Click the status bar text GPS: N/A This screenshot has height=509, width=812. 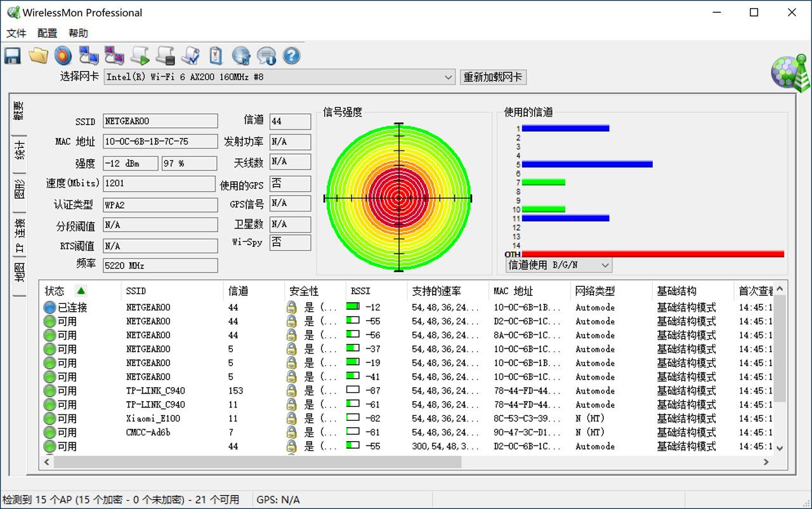point(278,500)
